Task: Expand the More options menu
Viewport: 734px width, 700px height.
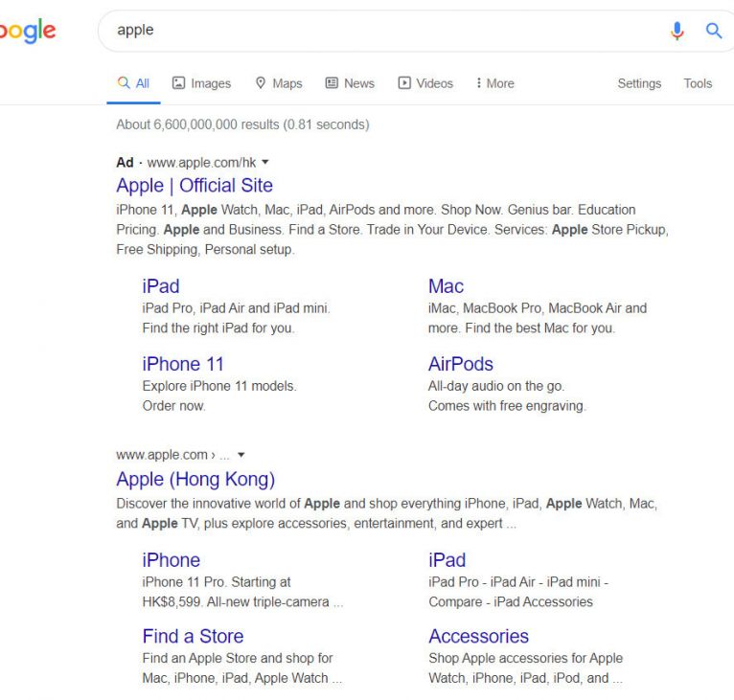Action: (494, 83)
